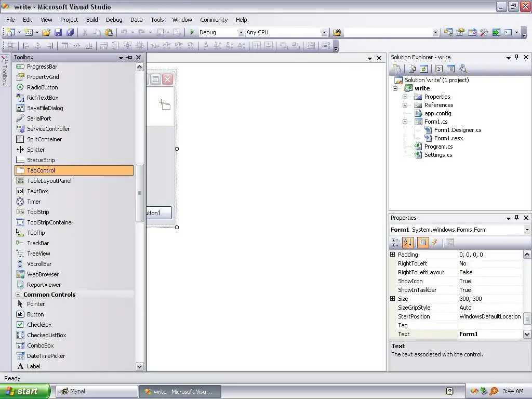Open Solution Explorer from the main toolbar
Image resolution: width=532 pixels, height=399 pixels.
448,32
